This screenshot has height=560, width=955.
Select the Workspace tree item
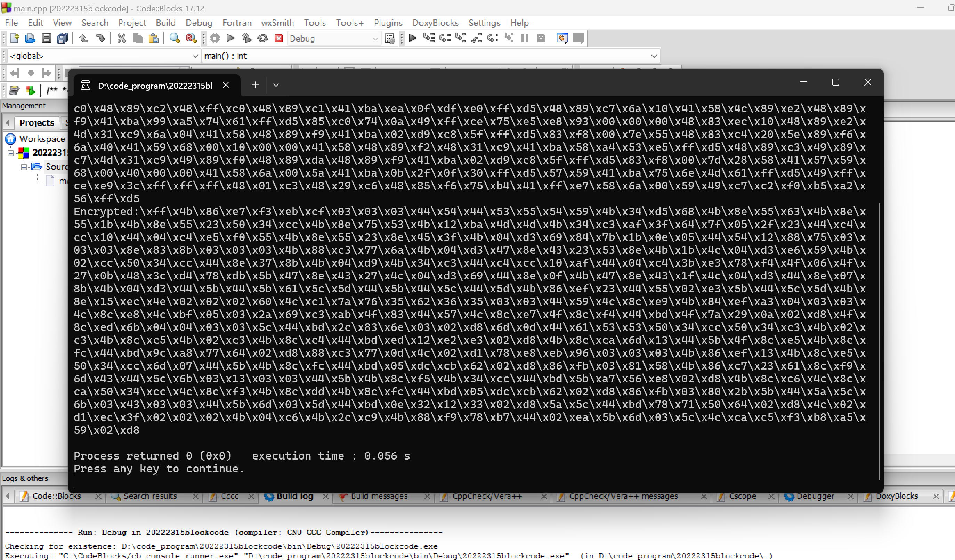[x=42, y=139]
